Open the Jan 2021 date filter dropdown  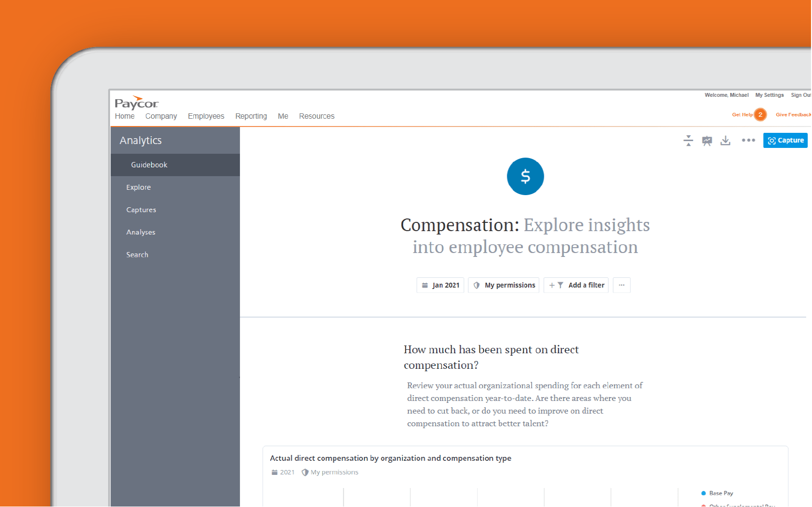(440, 285)
